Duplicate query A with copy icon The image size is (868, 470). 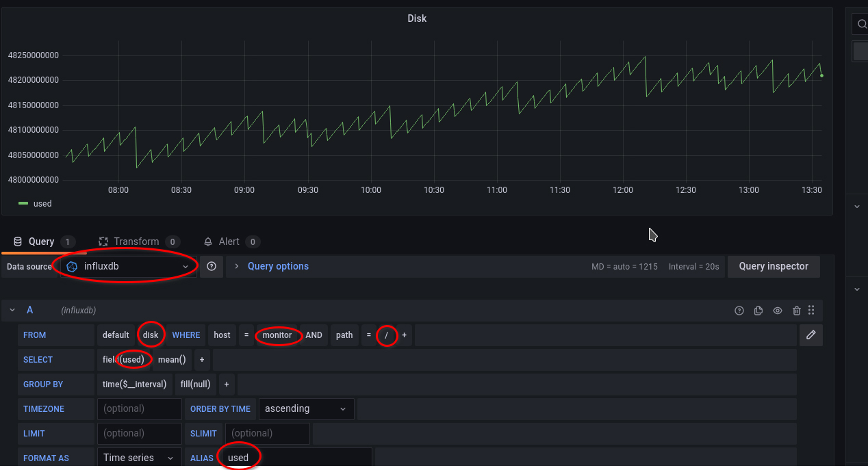coord(758,311)
